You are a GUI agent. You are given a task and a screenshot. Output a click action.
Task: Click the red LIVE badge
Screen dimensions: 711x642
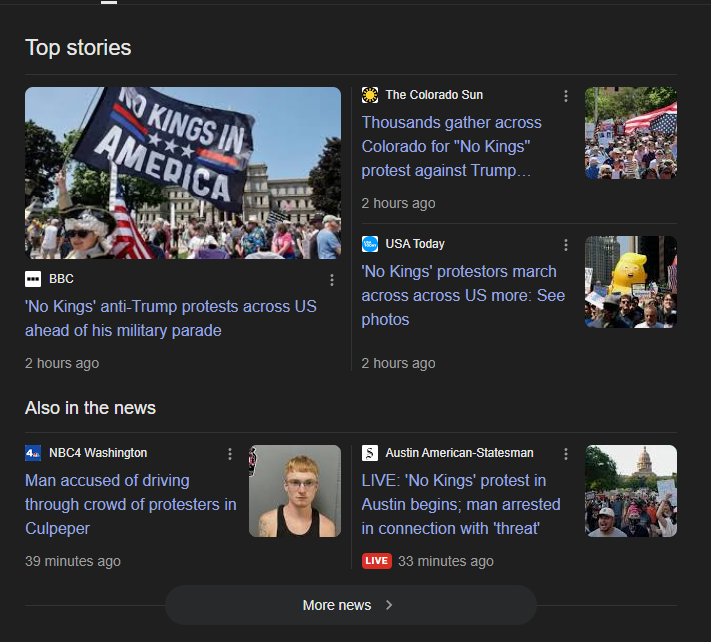pos(376,561)
